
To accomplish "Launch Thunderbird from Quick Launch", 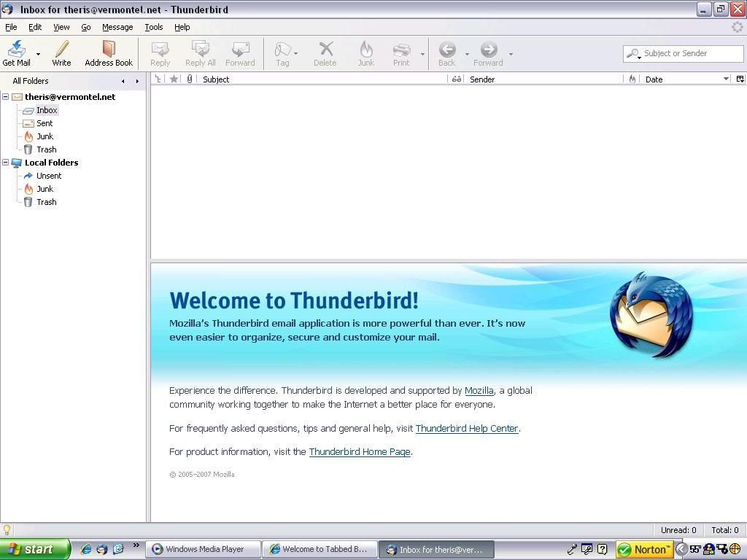I will pyautogui.click(x=102, y=549).
